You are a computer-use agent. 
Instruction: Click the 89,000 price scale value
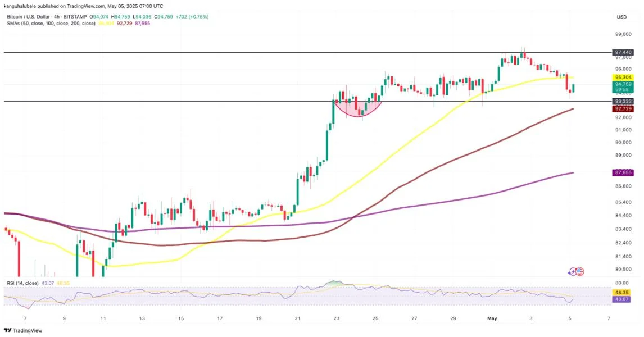(623, 155)
